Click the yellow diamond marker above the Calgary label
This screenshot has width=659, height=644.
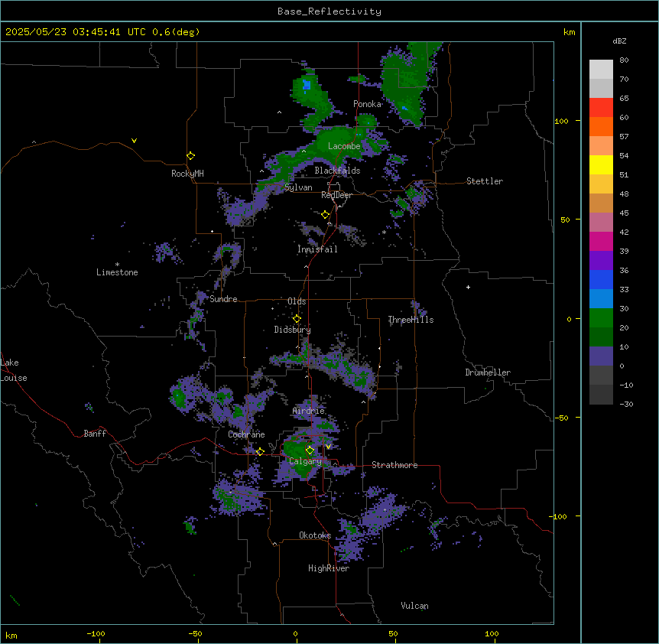tap(310, 450)
